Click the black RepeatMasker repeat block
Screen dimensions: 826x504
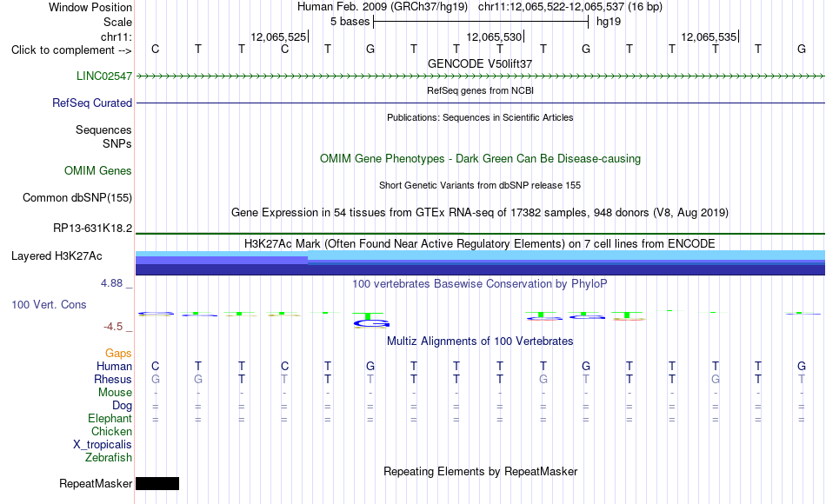click(157, 483)
